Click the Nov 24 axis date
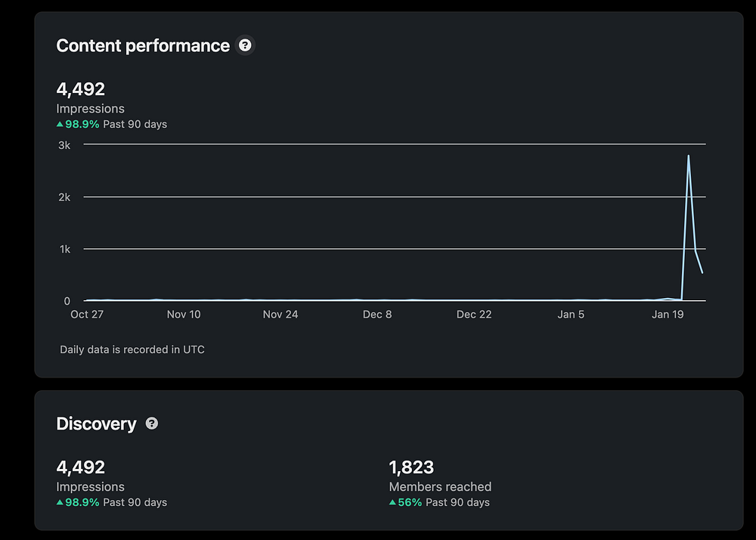The image size is (756, 540). 280,315
